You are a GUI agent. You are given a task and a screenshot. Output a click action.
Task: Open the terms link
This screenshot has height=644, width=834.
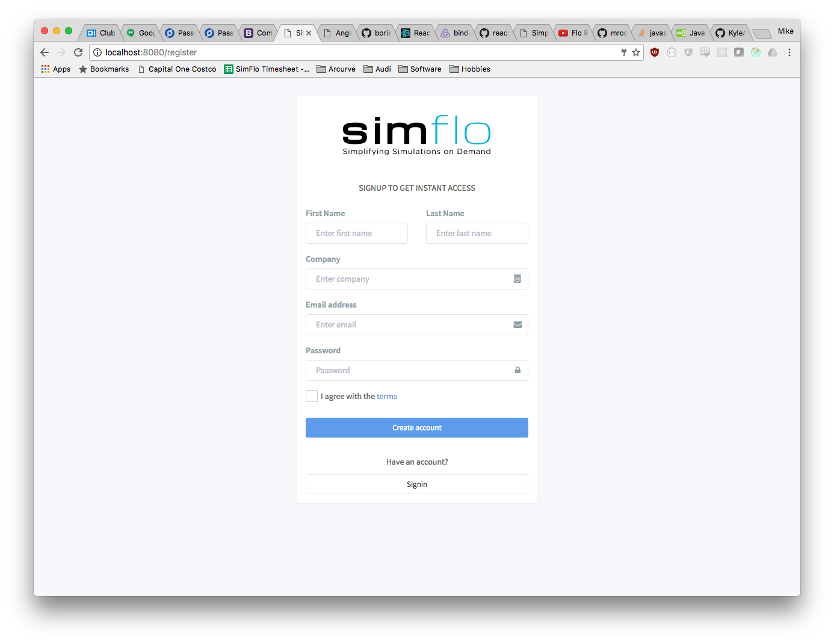(x=387, y=397)
